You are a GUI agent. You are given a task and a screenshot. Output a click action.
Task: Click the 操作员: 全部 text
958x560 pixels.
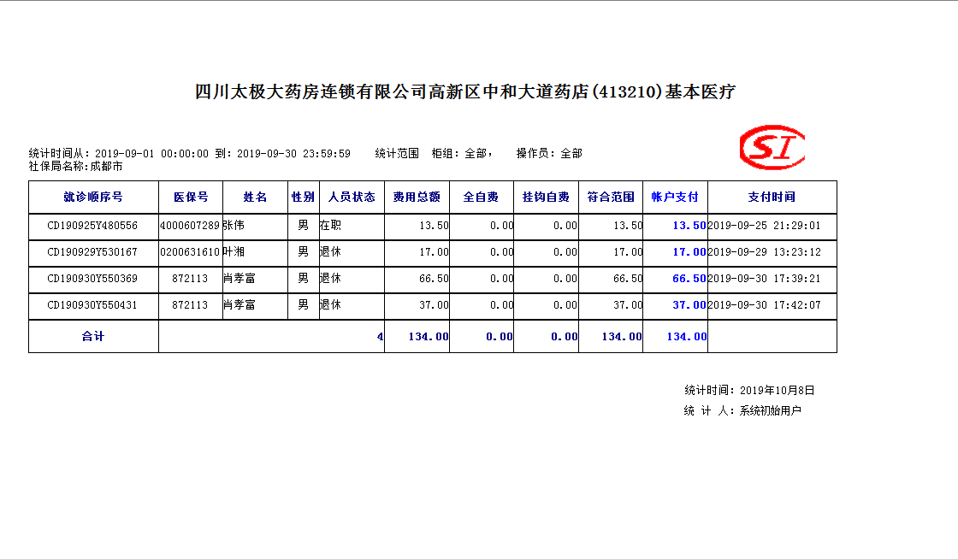549,154
